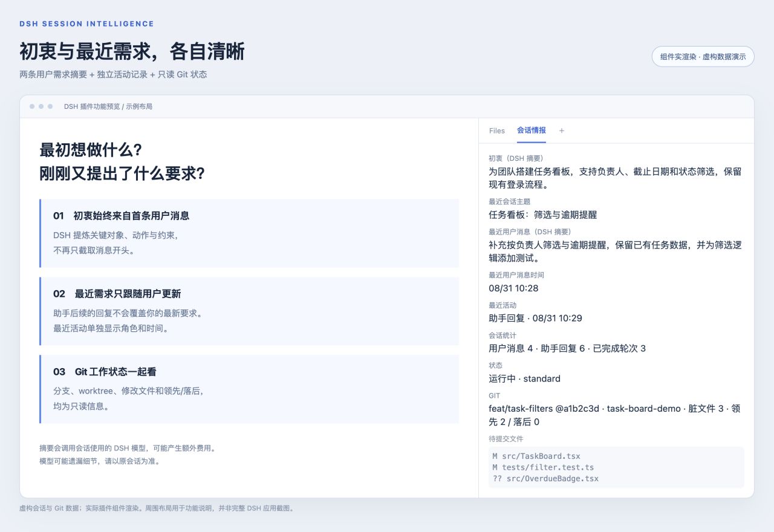Click the third window control dot

click(x=50, y=106)
